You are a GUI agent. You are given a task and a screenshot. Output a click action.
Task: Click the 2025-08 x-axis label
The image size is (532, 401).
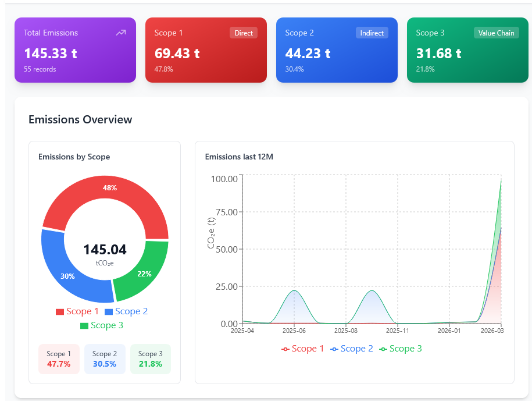(x=346, y=331)
